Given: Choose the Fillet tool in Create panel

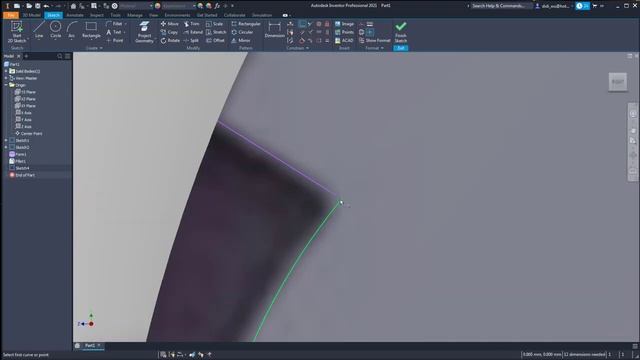Looking at the screenshot, I should pyautogui.click(x=115, y=24).
